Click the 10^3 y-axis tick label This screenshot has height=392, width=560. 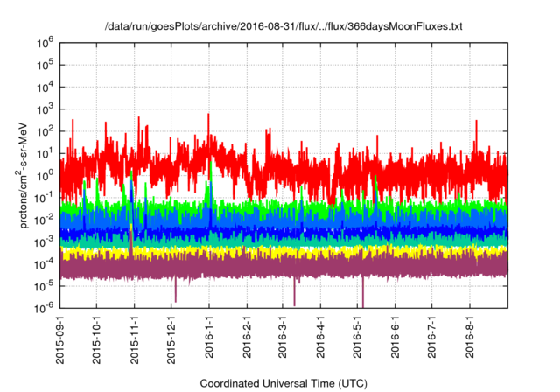tap(46, 108)
